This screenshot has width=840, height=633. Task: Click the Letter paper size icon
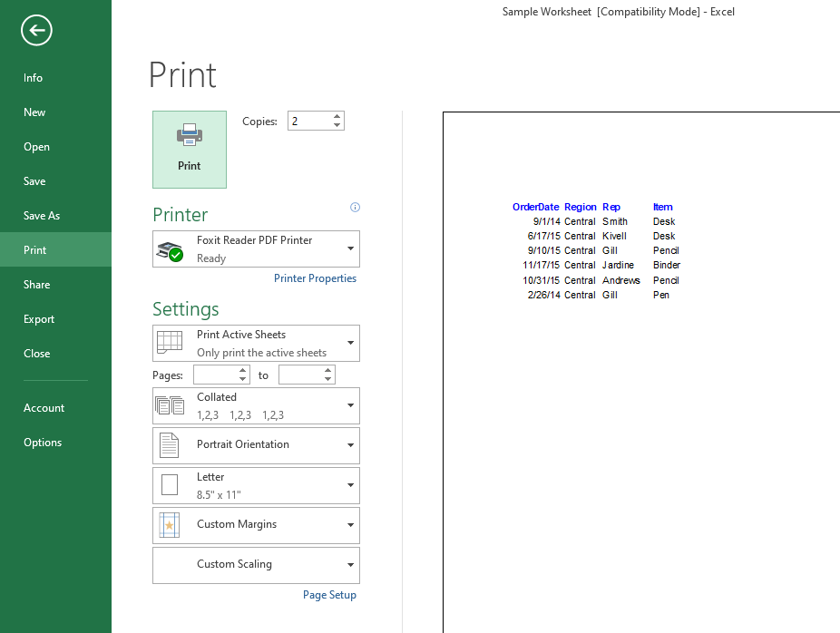tap(170, 485)
